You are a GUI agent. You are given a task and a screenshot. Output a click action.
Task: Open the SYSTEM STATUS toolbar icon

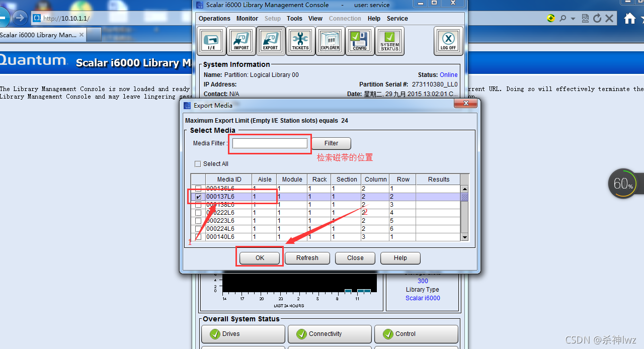point(389,41)
